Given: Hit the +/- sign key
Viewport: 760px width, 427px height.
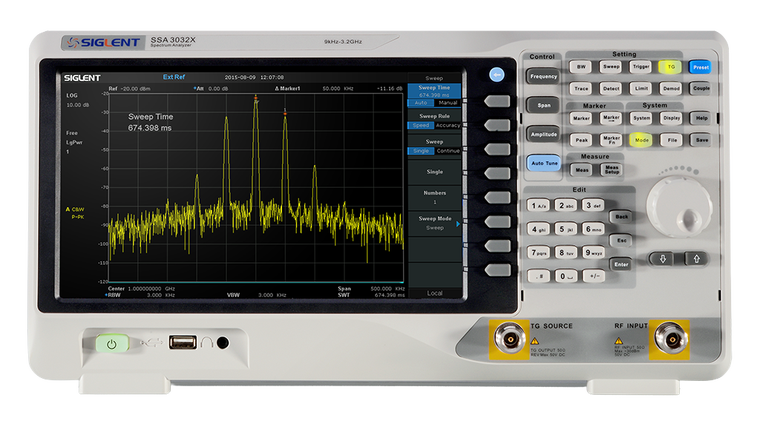Looking at the screenshot, I should [593, 276].
